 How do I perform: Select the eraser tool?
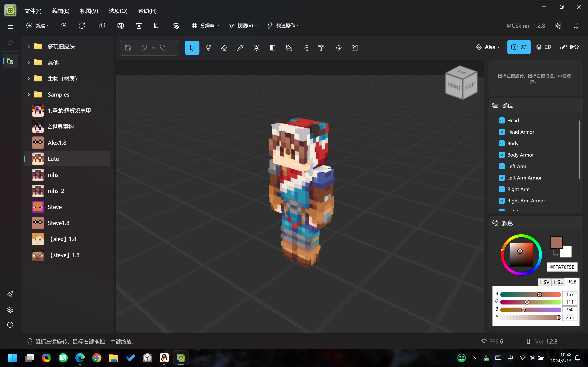(224, 48)
